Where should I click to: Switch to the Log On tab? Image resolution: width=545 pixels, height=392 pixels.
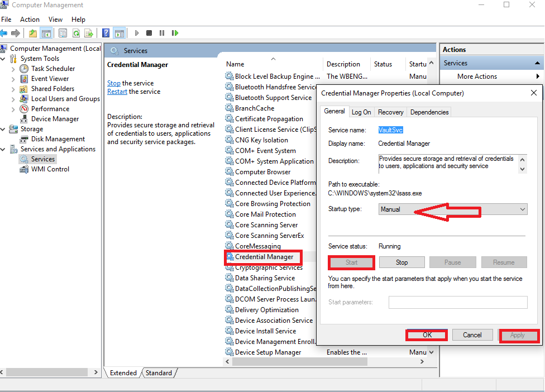pyautogui.click(x=361, y=112)
